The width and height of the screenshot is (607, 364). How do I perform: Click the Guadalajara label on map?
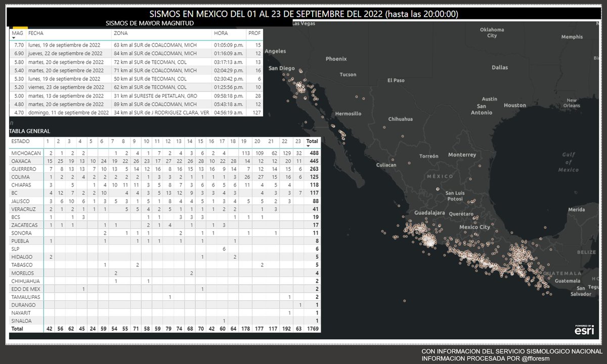tap(430, 214)
